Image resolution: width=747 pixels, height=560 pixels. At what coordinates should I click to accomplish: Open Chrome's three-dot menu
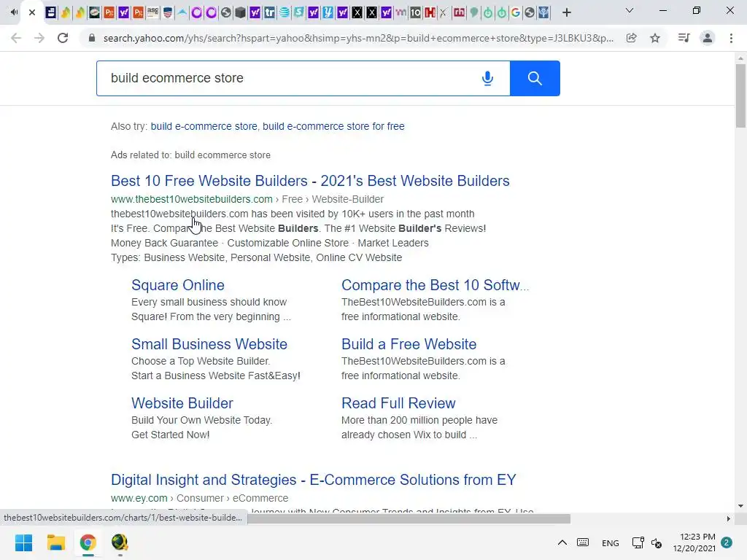coord(731,38)
